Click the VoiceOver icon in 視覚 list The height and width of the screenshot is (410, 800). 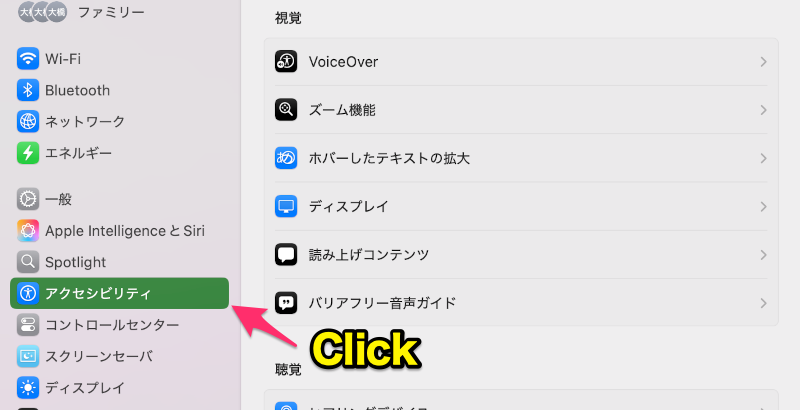(x=286, y=62)
